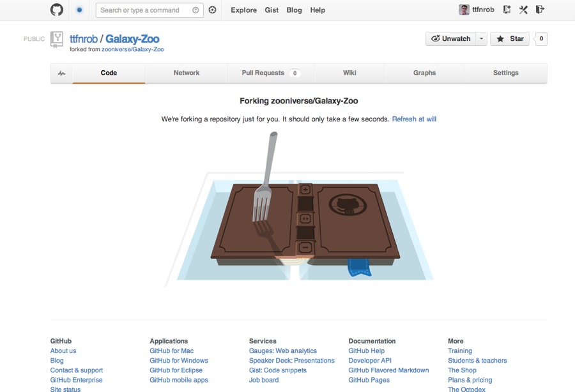
Task: Focus the 'Search or type a command' field
Action: tap(144, 10)
